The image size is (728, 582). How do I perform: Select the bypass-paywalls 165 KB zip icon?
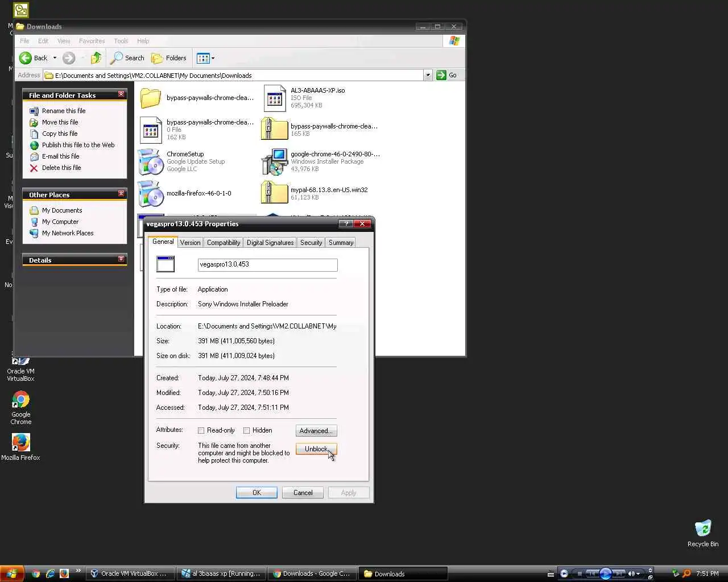point(274,130)
